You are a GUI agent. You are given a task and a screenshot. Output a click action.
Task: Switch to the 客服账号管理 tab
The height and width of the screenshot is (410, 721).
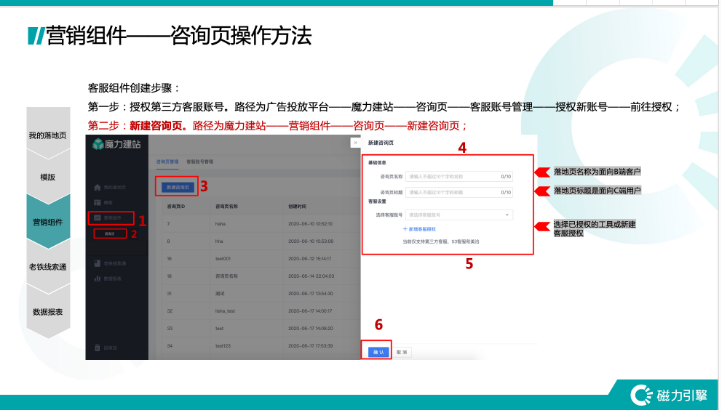coord(200,162)
